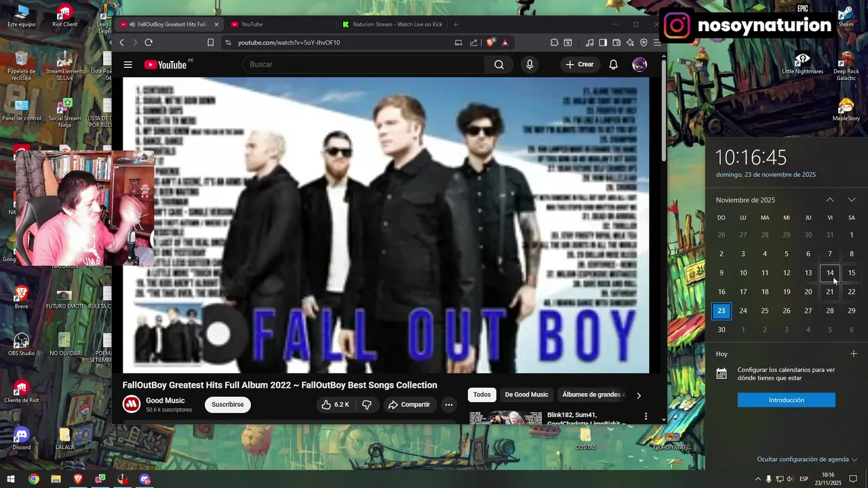Open a new browser tab with plus
The image size is (868, 488).
(x=456, y=24)
